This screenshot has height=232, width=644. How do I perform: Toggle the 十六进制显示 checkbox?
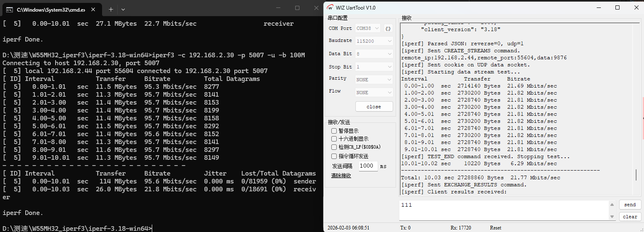click(x=334, y=139)
